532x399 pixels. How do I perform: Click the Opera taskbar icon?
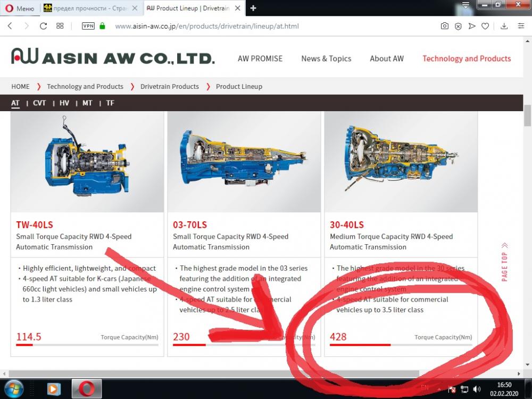pyautogui.click(x=87, y=389)
